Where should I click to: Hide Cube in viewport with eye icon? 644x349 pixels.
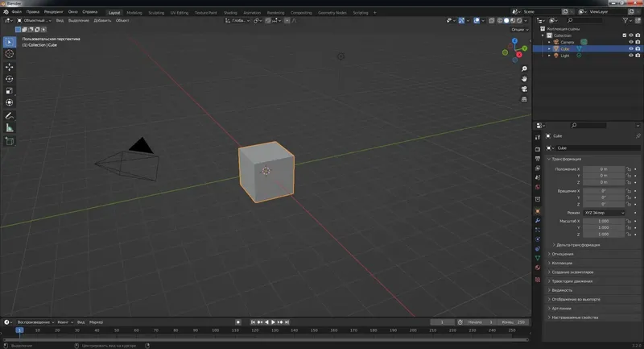[631, 48]
